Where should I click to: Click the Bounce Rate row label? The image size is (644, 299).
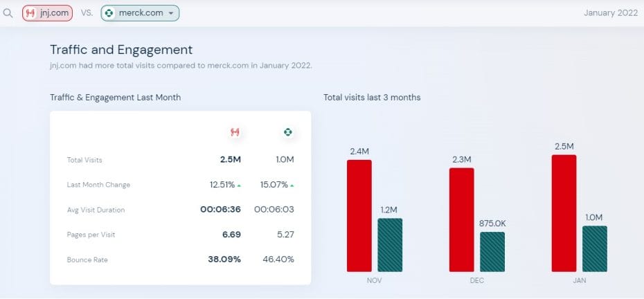point(87,260)
